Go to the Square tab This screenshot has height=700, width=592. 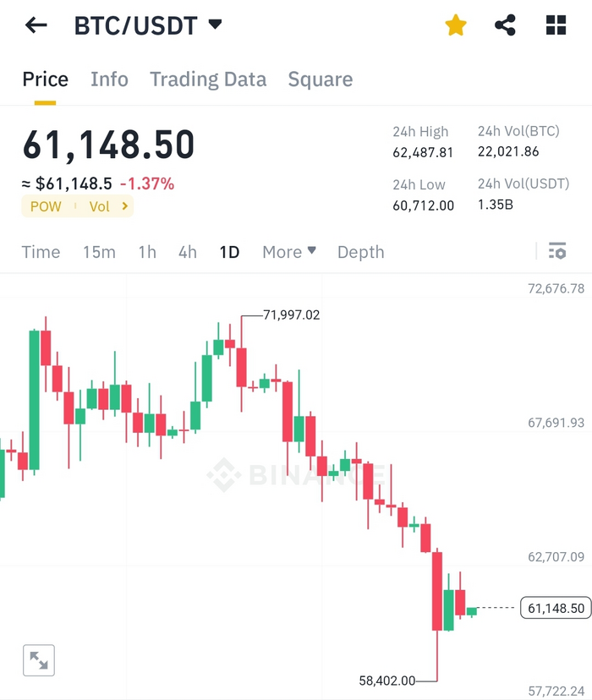[321, 79]
